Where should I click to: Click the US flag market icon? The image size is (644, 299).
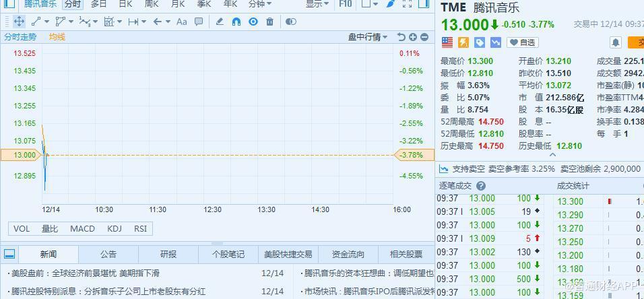click(x=447, y=42)
